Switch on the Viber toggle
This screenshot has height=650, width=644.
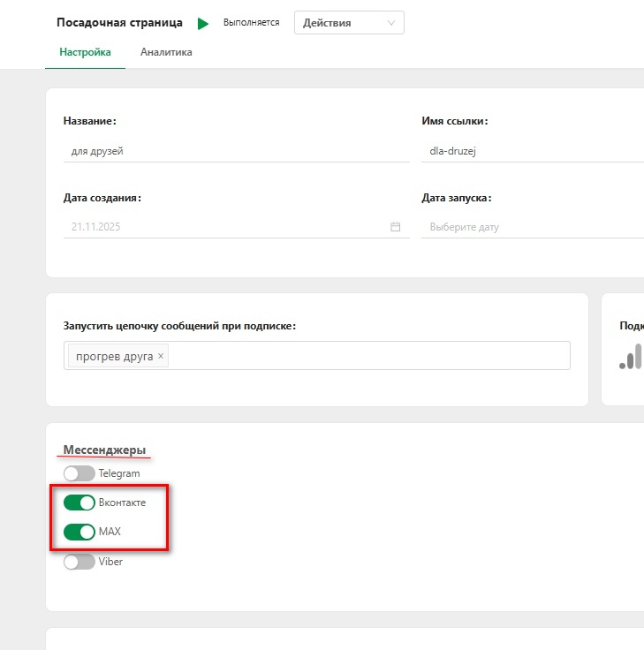80,562
